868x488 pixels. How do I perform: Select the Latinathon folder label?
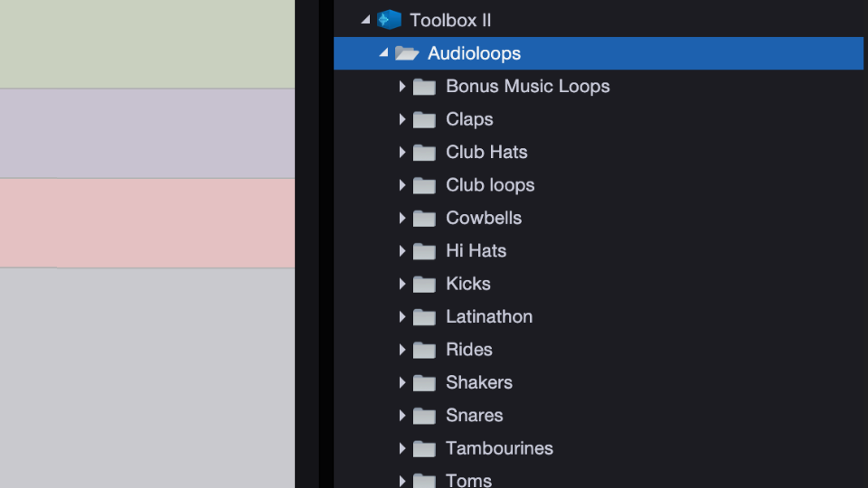pyautogui.click(x=489, y=317)
